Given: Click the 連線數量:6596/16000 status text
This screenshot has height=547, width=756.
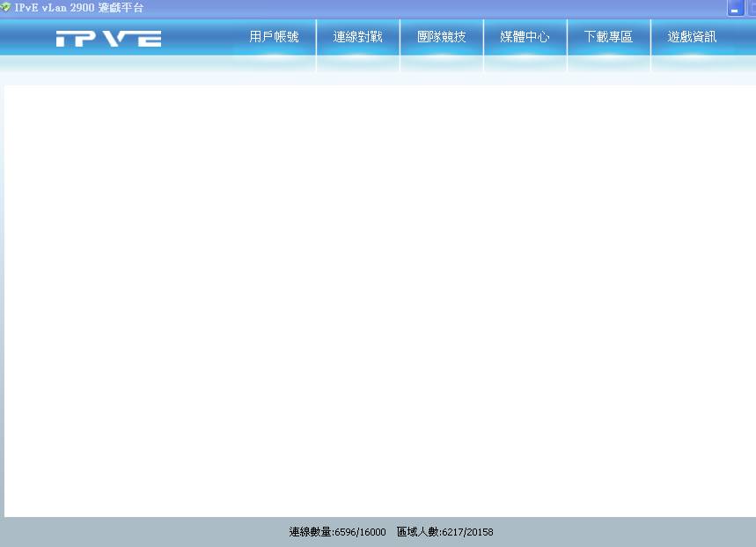Looking at the screenshot, I should point(337,532).
